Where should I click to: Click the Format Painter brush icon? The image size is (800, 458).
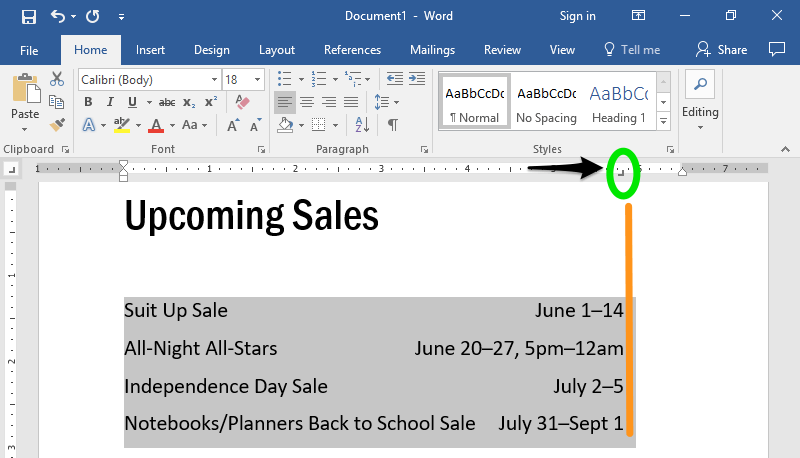[x=57, y=125]
